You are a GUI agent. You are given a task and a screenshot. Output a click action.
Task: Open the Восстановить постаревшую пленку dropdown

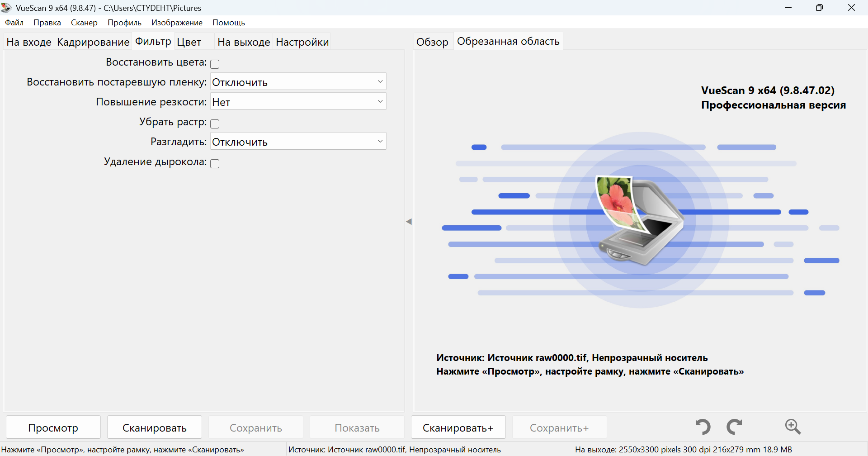(298, 82)
